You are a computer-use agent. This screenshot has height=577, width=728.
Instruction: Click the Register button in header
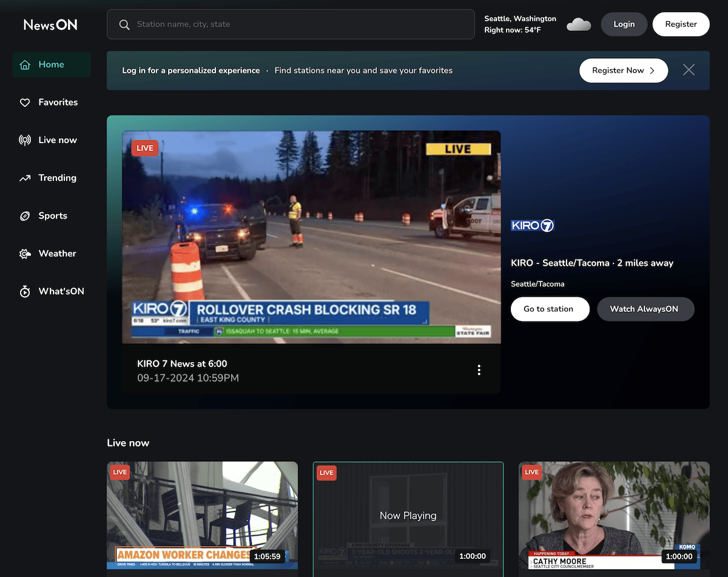tap(681, 24)
